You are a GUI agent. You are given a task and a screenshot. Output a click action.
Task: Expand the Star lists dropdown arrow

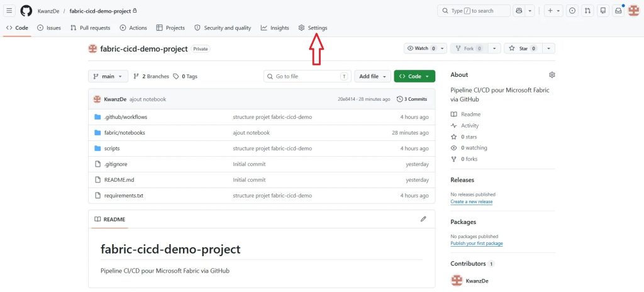pyautogui.click(x=548, y=48)
